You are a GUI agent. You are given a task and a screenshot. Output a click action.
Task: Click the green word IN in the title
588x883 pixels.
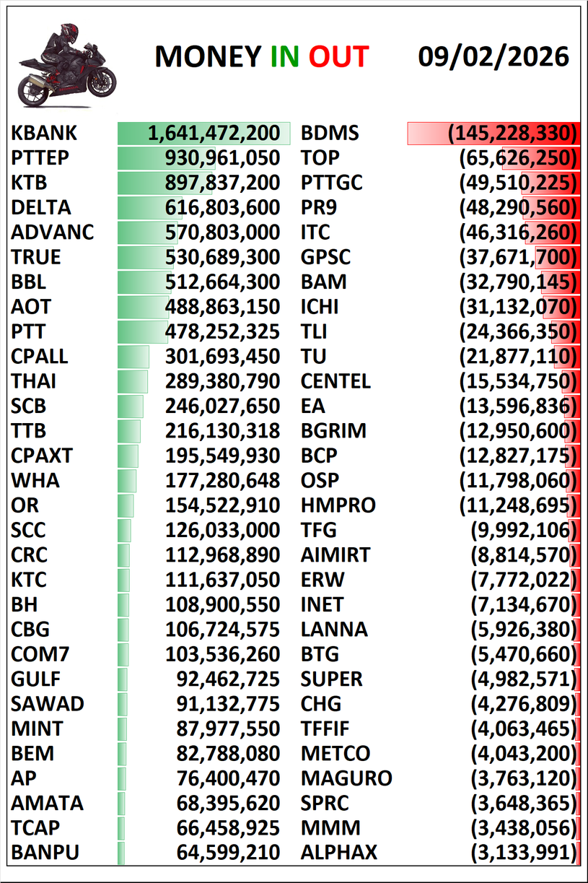[285, 57]
